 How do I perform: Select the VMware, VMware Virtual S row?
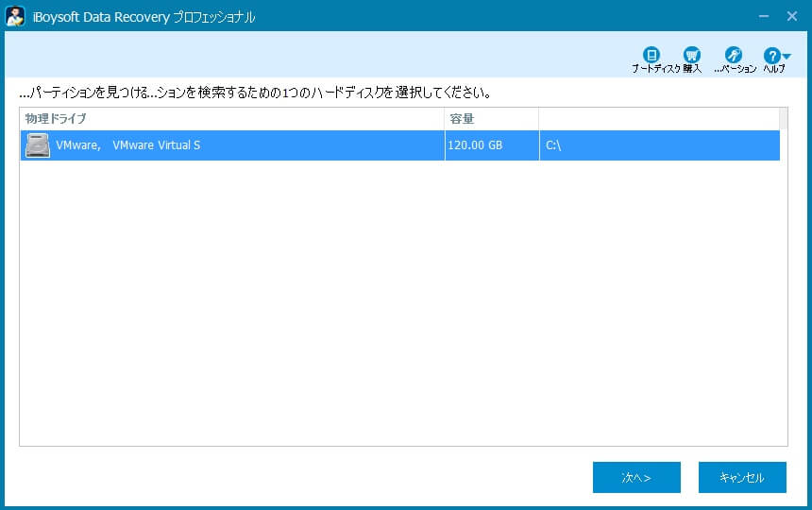tap(399, 145)
